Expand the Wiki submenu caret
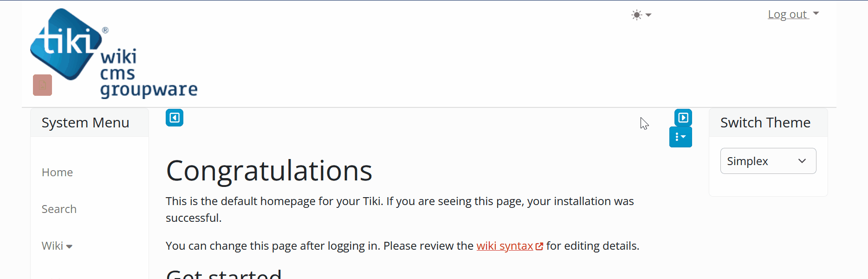This screenshot has height=279, width=868. coord(69,246)
